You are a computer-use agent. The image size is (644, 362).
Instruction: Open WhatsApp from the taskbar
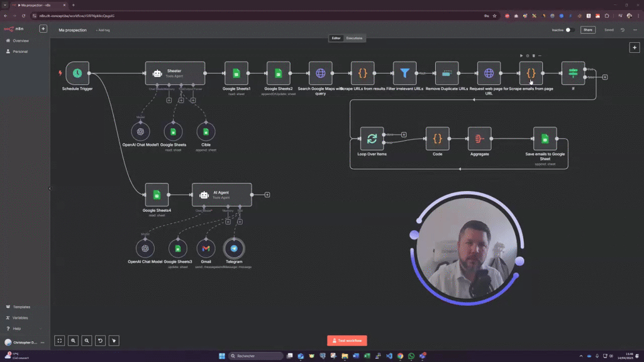click(411, 356)
